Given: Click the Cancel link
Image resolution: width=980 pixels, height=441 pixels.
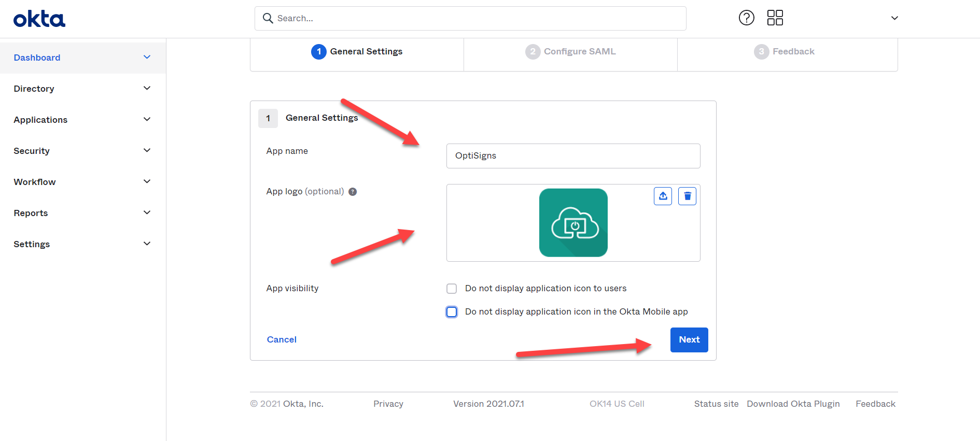Looking at the screenshot, I should point(282,340).
